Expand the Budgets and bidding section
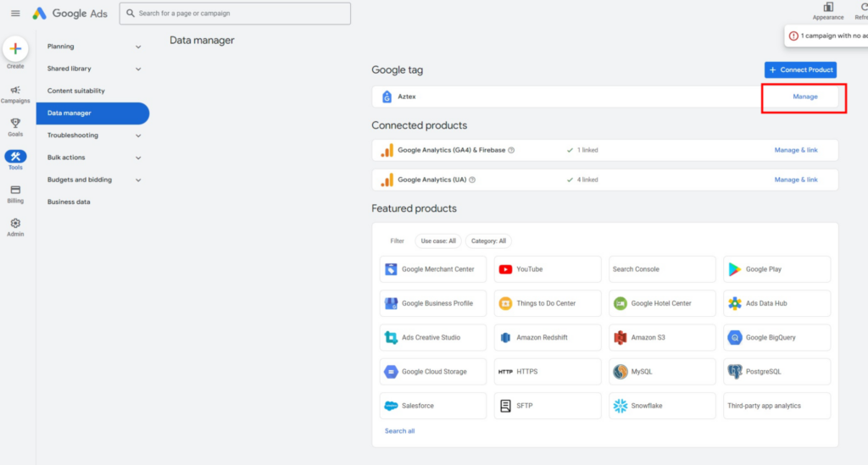 (93, 180)
